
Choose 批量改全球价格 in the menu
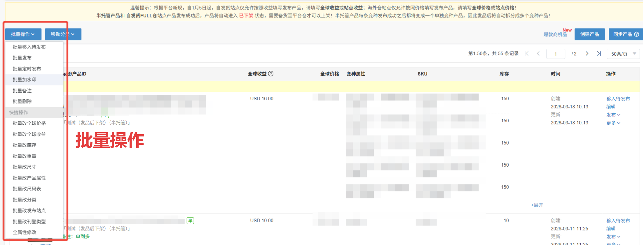point(29,123)
